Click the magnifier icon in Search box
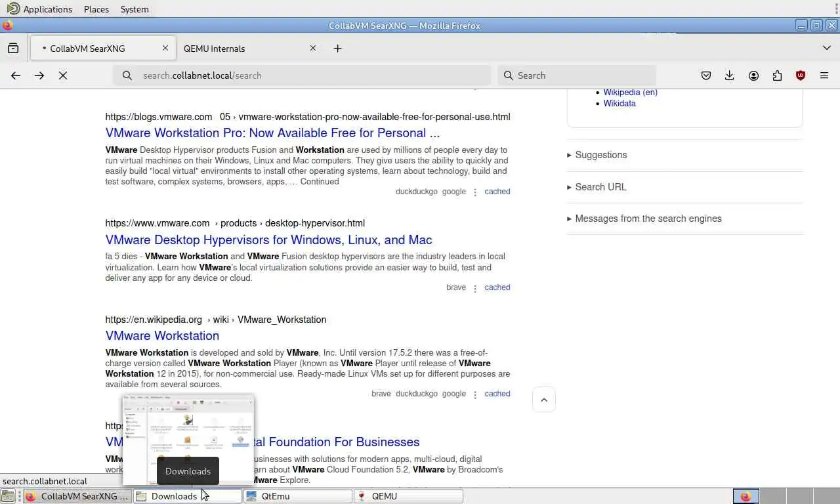Viewport: 840px width, 504px height. [508, 75]
